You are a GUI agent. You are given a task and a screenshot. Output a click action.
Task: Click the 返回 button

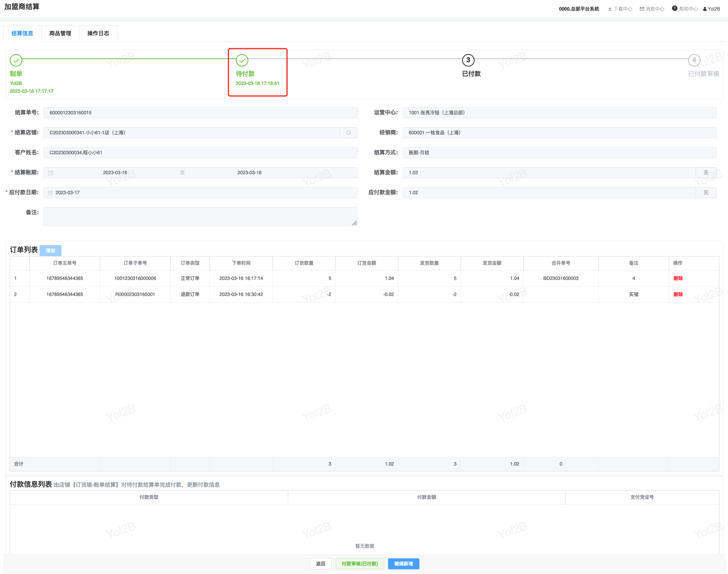pos(321,564)
